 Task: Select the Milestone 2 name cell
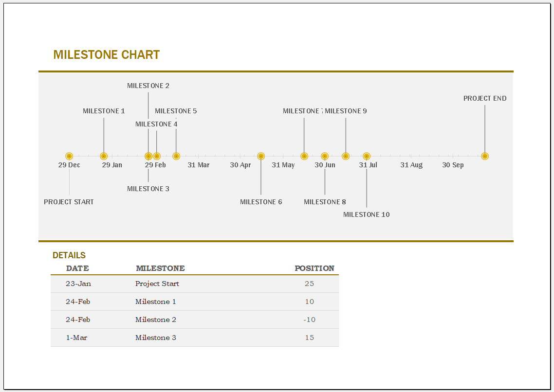pyautogui.click(x=155, y=320)
